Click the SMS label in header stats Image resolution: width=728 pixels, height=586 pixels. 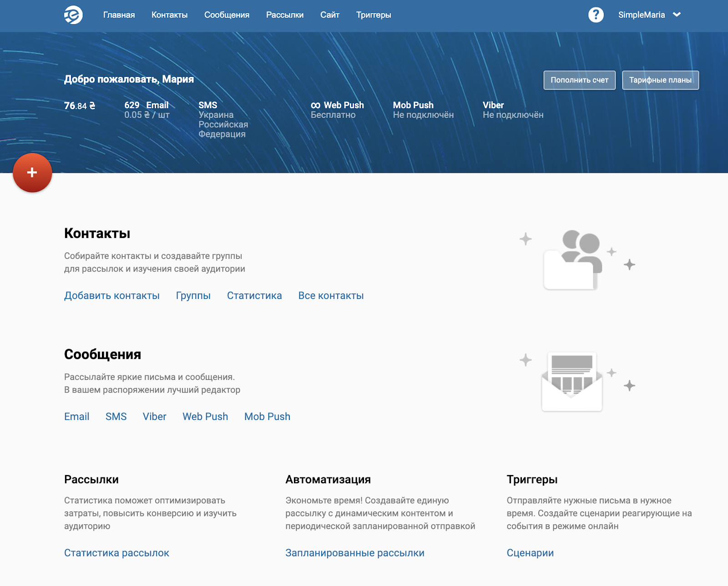coord(207,105)
